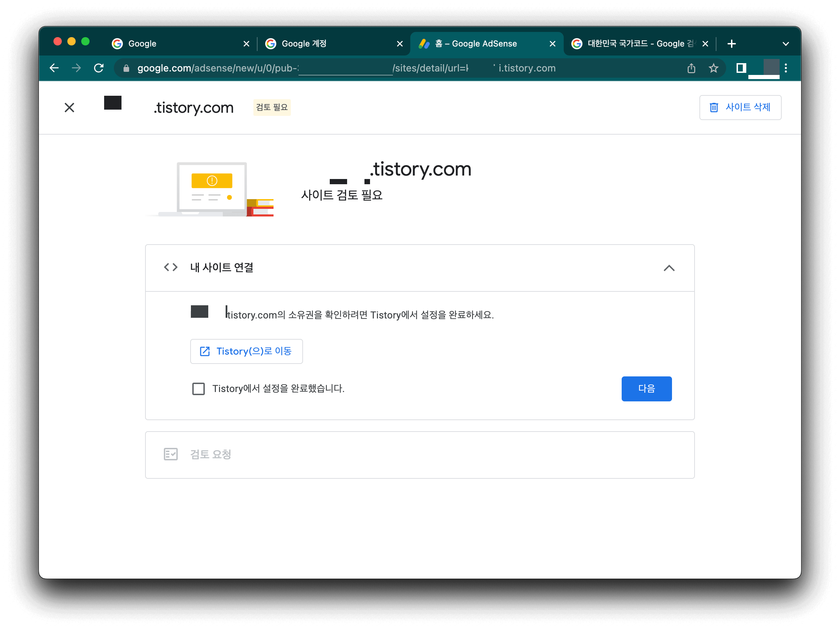840x630 pixels.
Task: Open the tab search dropdown arrow
Action: pyautogui.click(x=786, y=44)
